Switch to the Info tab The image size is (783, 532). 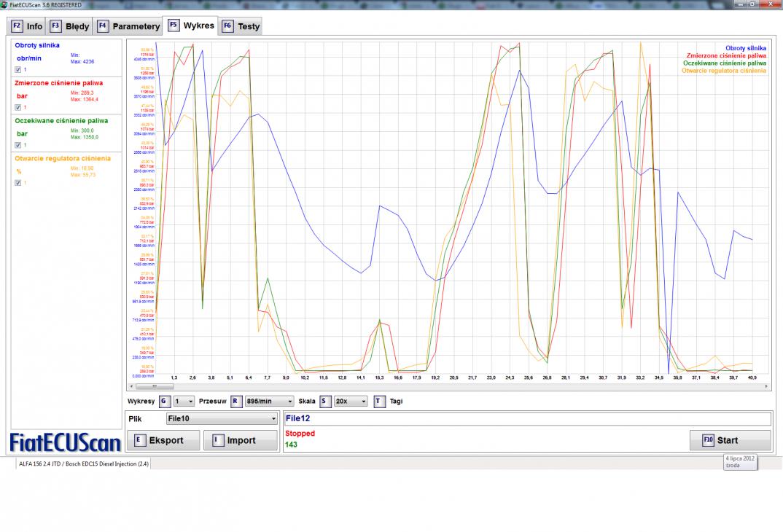27,26
